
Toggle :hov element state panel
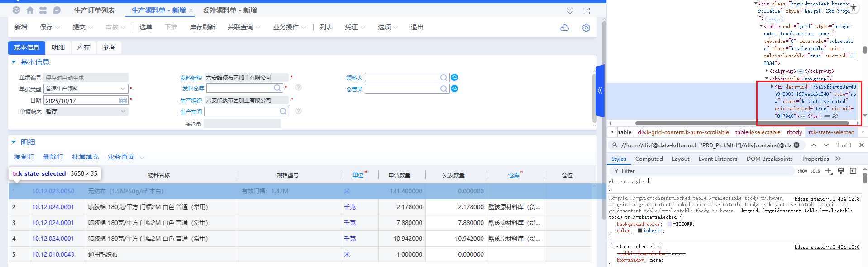[802, 171]
